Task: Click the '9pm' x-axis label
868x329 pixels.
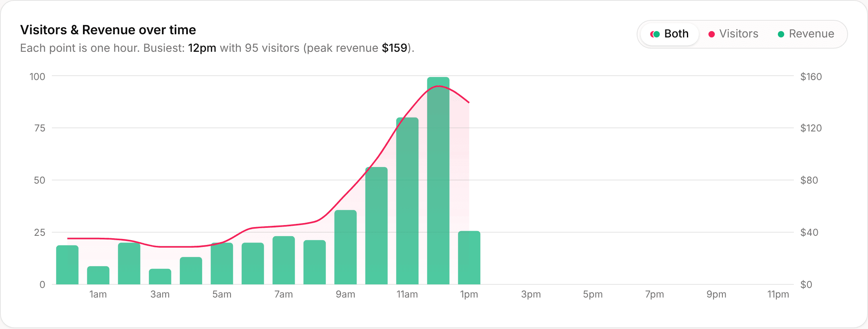Action: click(x=716, y=294)
